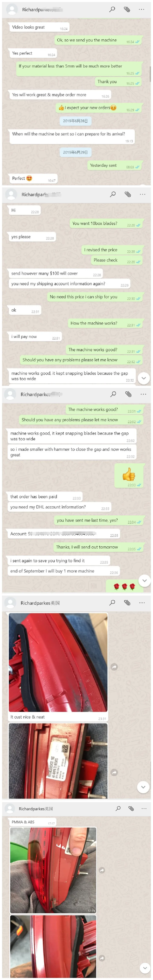
Task: Forward the photo showing the white part label with screws
Action: click(114, 772)
